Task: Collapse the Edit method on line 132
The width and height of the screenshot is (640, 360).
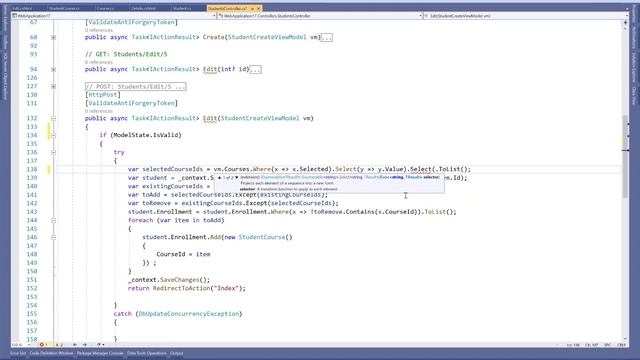Action: click(53, 118)
